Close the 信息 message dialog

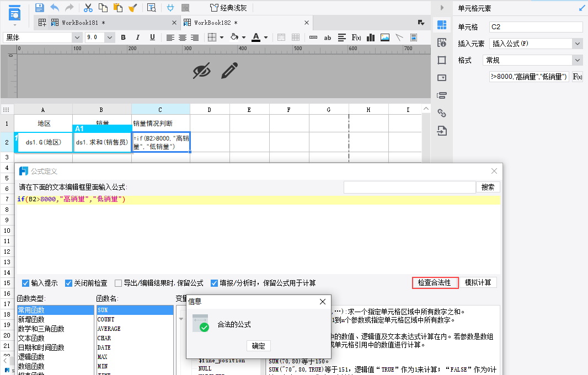click(x=323, y=302)
